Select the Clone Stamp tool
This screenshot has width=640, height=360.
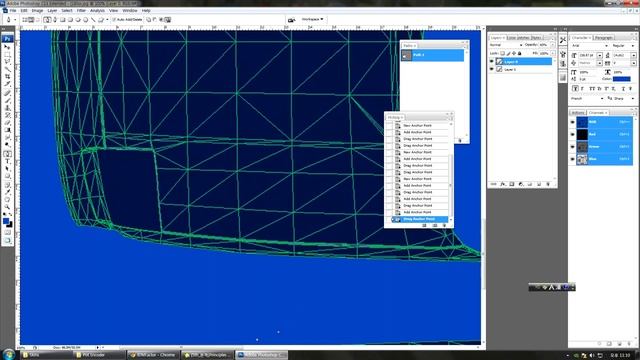pos(7,108)
